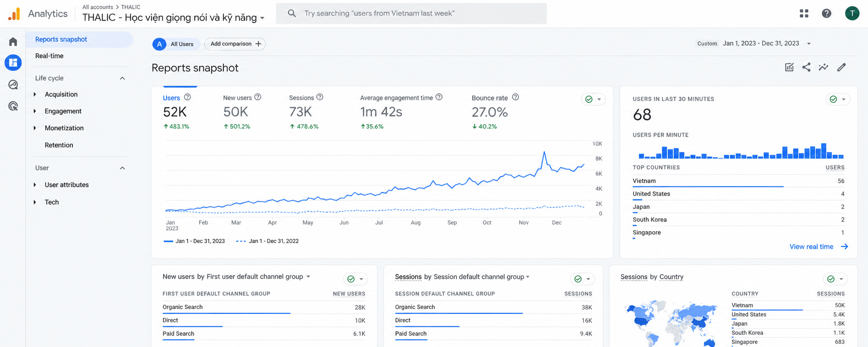Click arrow icon beside View real time
868x347 pixels.
[844, 247]
